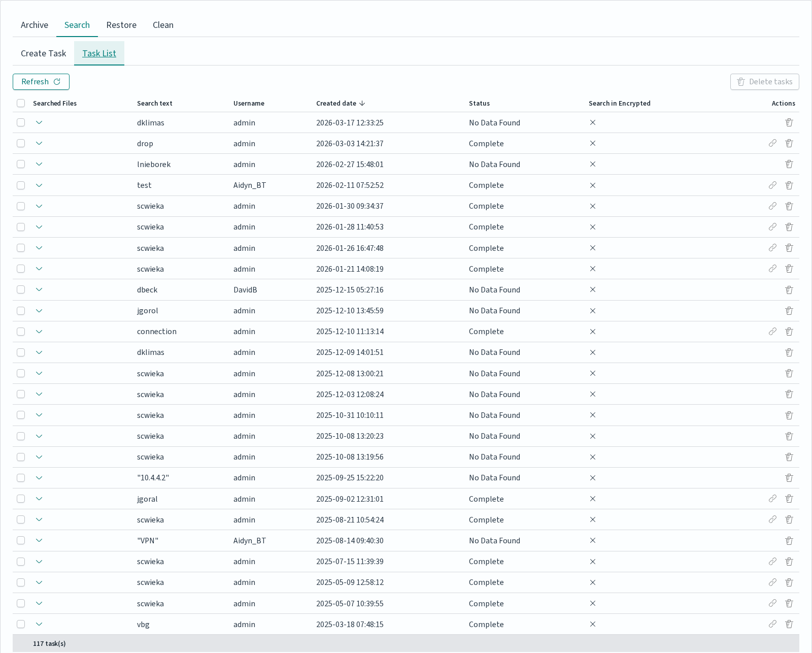
Task: Click the Refresh button
Action: pos(41,82)
